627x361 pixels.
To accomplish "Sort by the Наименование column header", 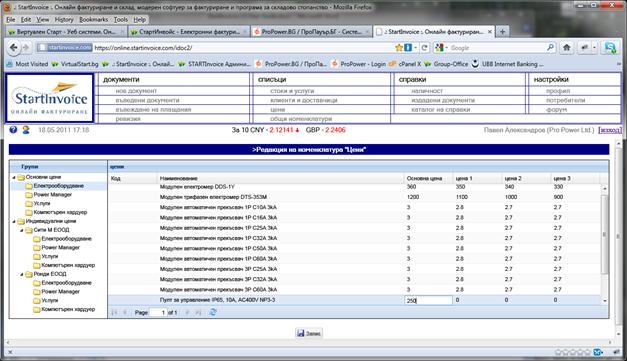I will [280, 178].
